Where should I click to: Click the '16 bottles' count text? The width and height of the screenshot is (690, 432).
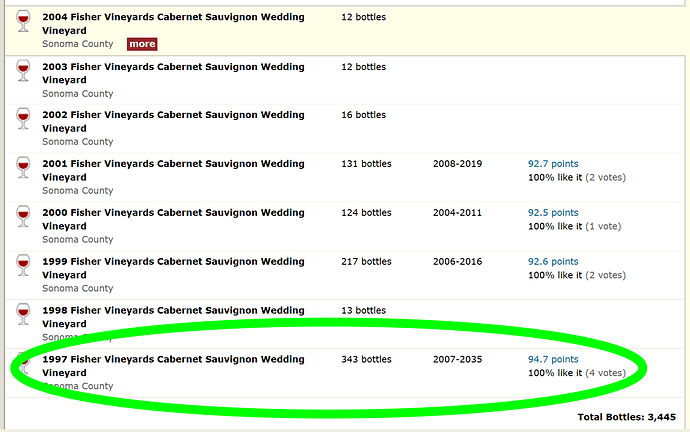(x=363, y=115)
